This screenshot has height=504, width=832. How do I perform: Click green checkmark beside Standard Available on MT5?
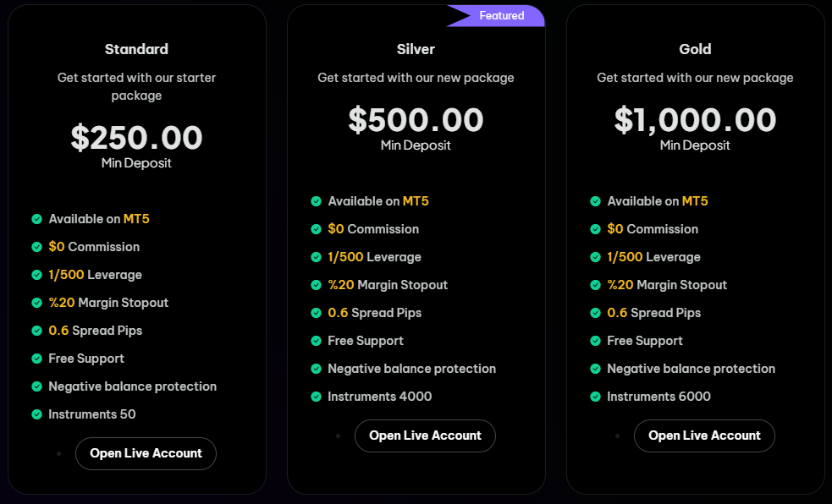click(36, 219)
